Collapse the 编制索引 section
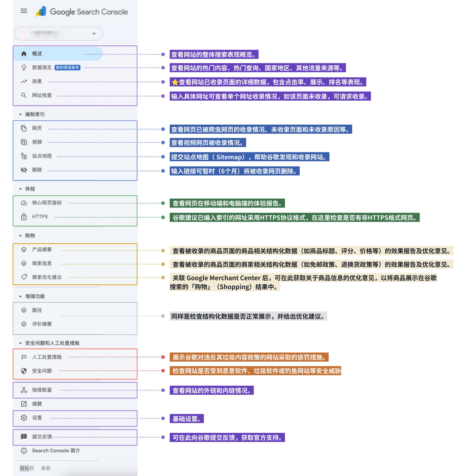 20,115
